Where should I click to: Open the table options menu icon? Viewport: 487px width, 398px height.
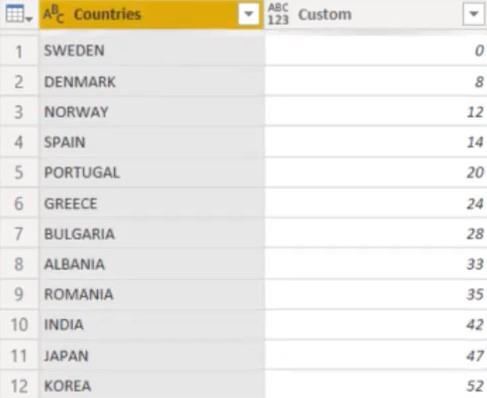pyautogui.click(x=18, y=14)
